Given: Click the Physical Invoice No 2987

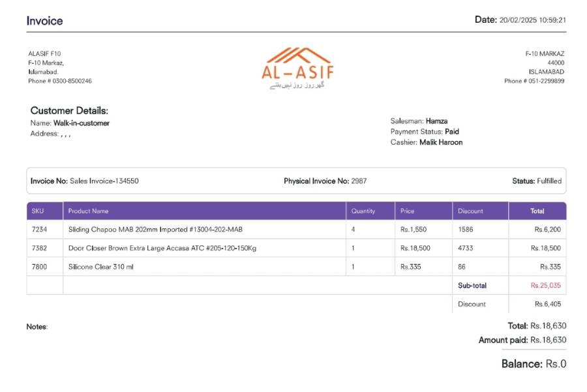Looking at the screenshot, I should coord(359,181).
